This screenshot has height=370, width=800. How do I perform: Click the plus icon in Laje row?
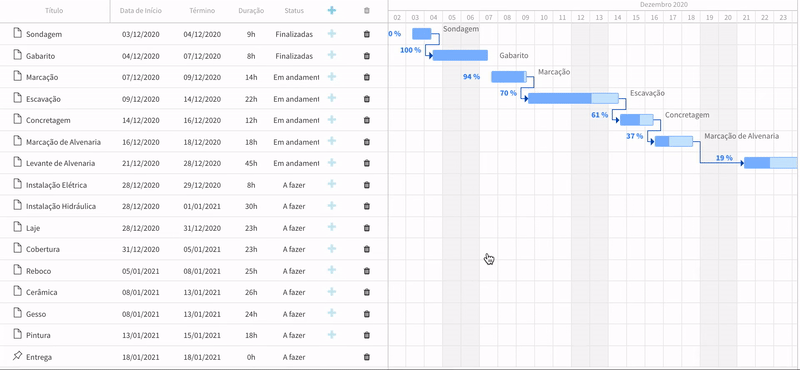click(332, 227)
